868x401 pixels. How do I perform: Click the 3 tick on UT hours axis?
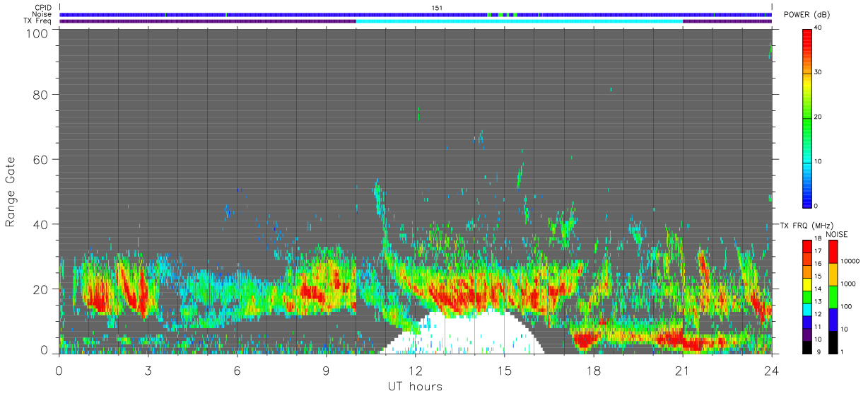(x=148, y=370)
